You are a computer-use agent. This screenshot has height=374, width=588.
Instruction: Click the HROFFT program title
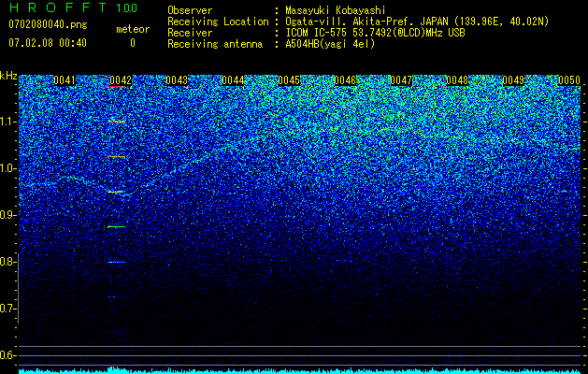click(57, 7)
